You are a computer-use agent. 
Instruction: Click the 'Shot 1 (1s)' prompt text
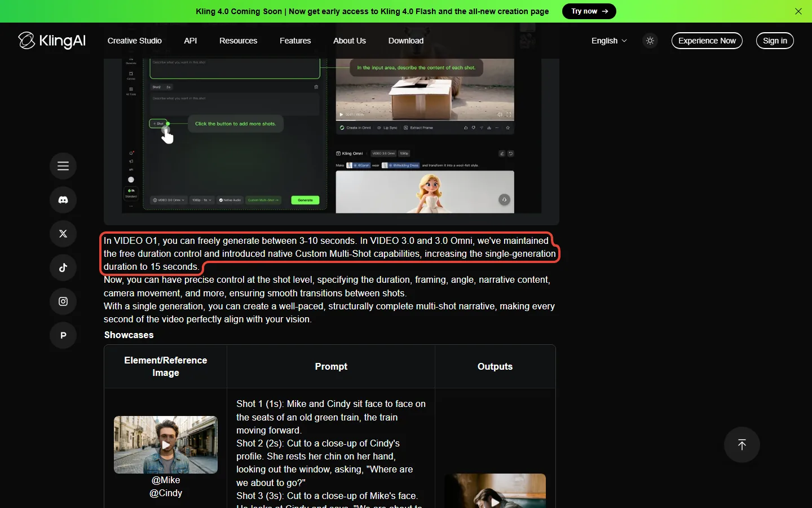click(x=331, y=417)
